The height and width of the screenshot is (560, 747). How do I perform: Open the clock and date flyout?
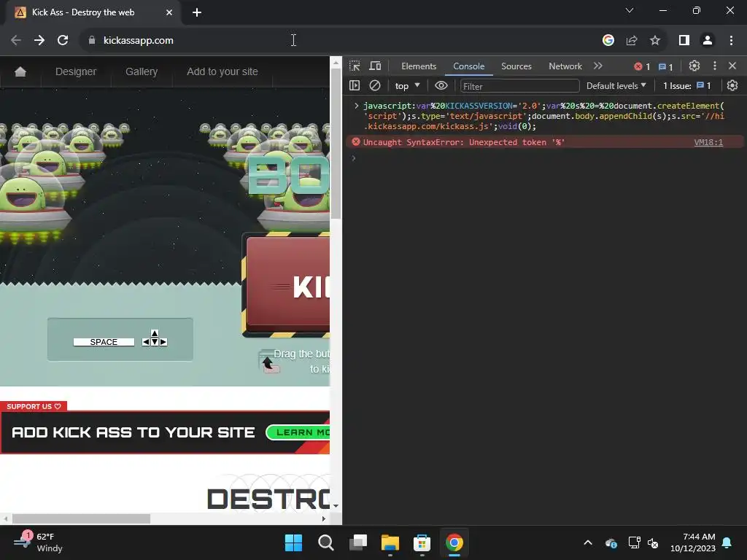coord(693,542)
